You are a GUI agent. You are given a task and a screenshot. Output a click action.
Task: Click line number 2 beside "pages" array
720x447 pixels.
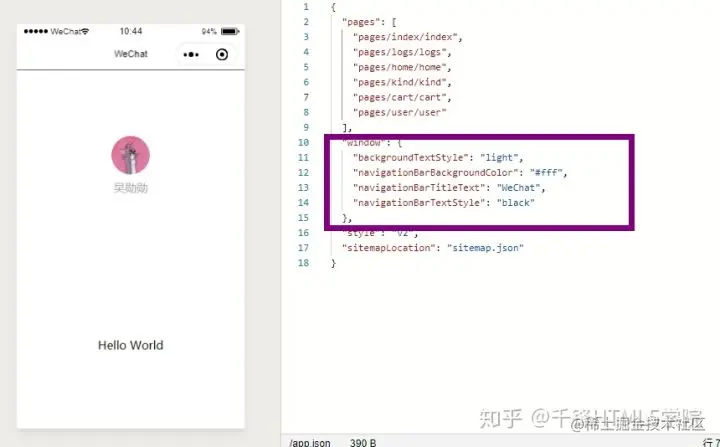click(x=306, y=22)
